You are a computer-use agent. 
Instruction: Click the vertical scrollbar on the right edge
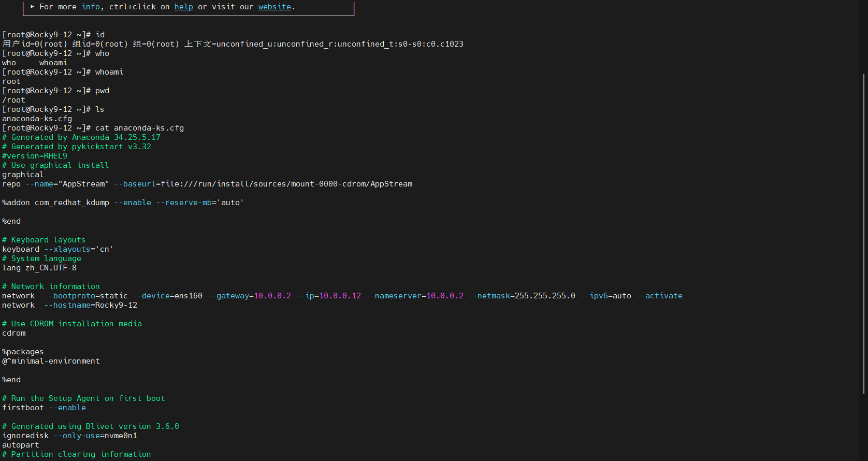(x=864, y=233)
